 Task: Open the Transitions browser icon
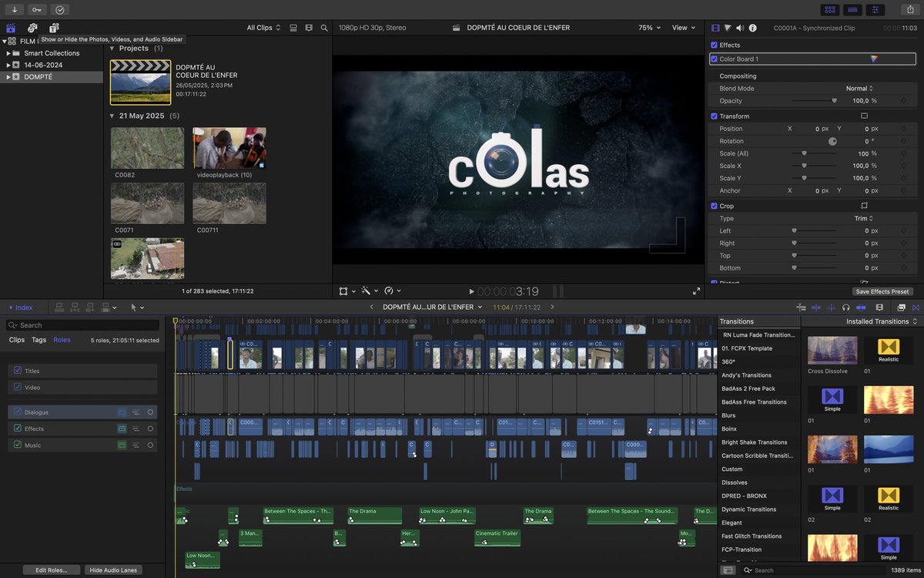(x=916, y=307)
